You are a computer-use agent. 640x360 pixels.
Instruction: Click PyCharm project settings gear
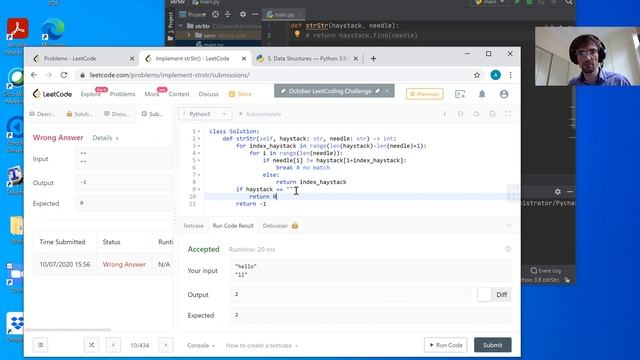pyautogui.click(x=243, y=14)
